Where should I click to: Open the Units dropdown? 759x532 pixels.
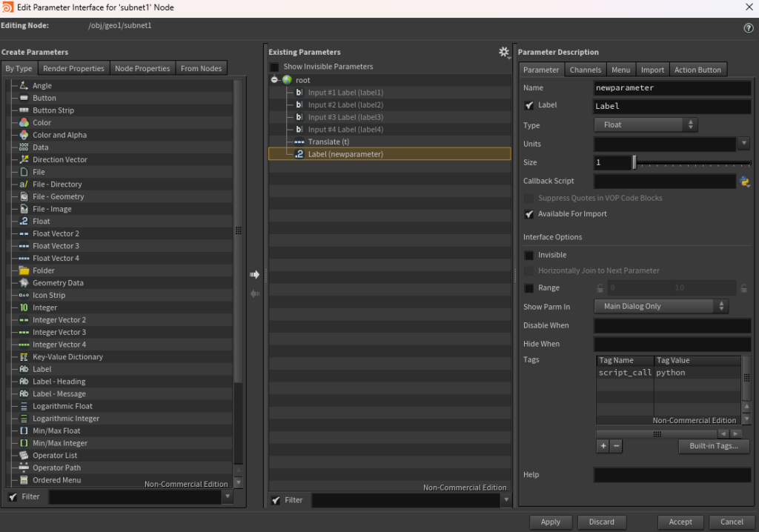tap(744, 143)
